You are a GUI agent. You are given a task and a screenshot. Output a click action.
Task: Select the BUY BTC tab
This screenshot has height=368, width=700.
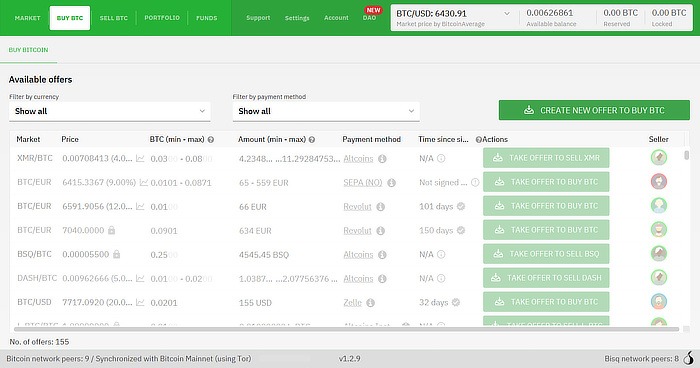tap(70, 18)
